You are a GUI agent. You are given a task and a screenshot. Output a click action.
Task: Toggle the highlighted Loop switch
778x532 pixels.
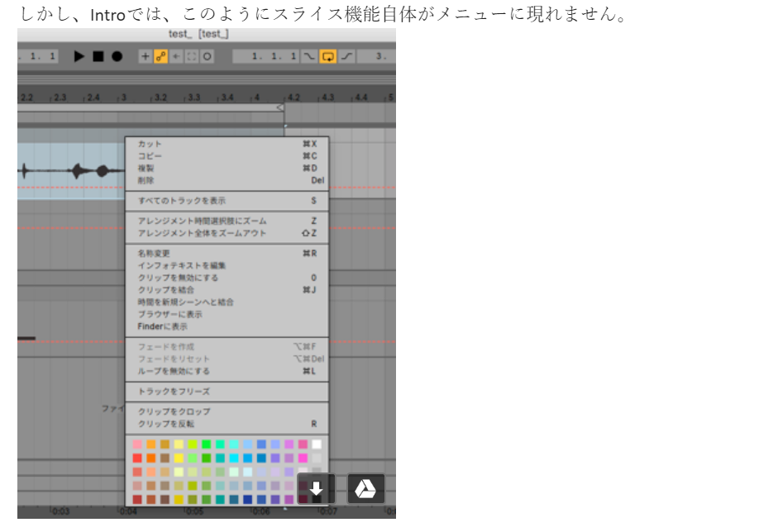328,56
